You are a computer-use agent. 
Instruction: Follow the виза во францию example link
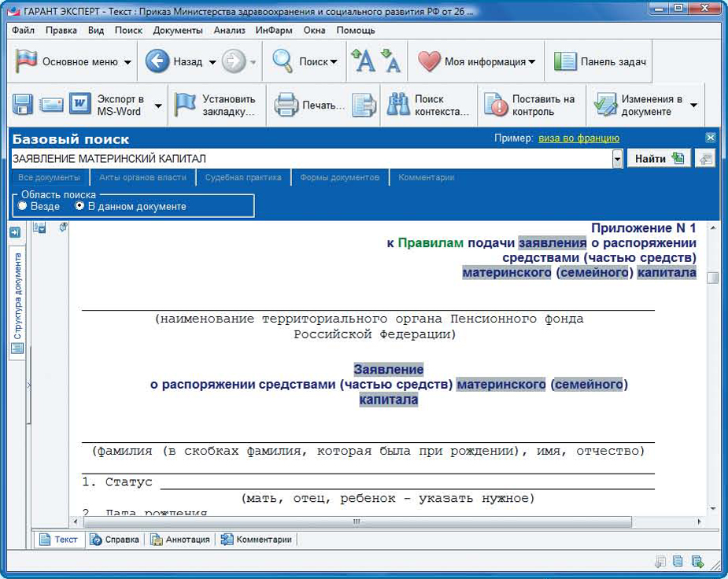point(578,138)
